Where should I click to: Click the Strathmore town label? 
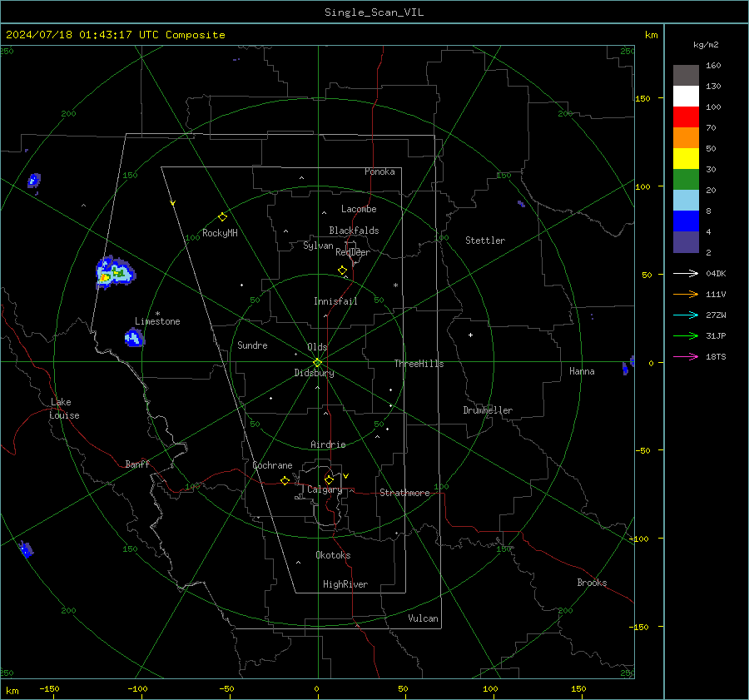404,493
